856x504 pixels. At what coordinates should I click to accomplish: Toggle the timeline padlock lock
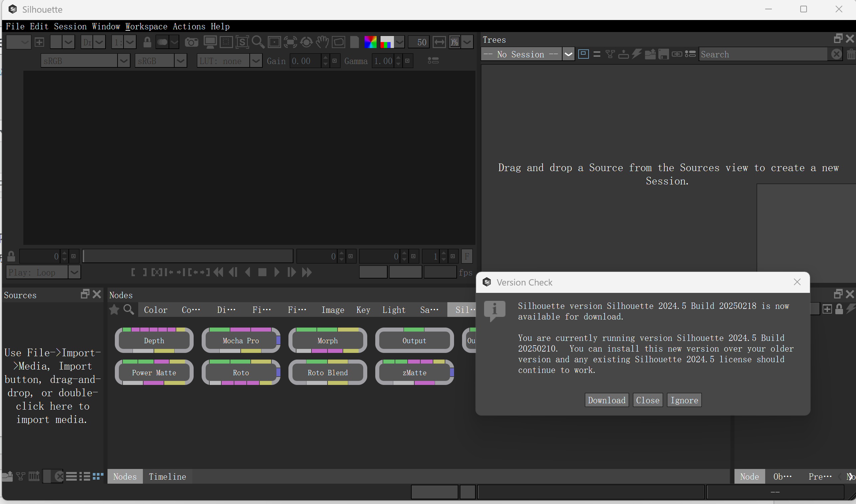click(11, 256)
